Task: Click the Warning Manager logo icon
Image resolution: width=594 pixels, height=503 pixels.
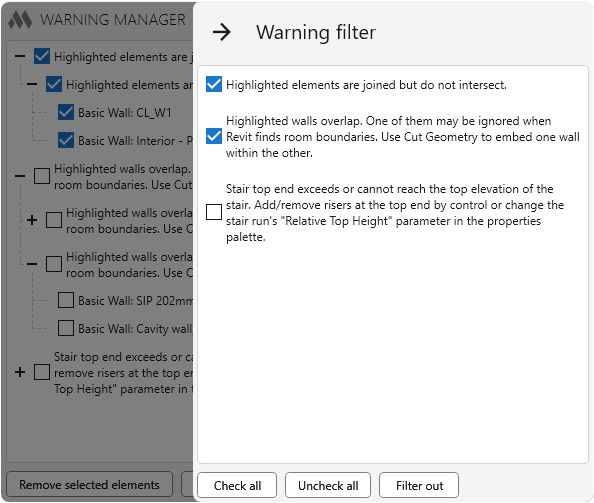Action: pos(20,20)
